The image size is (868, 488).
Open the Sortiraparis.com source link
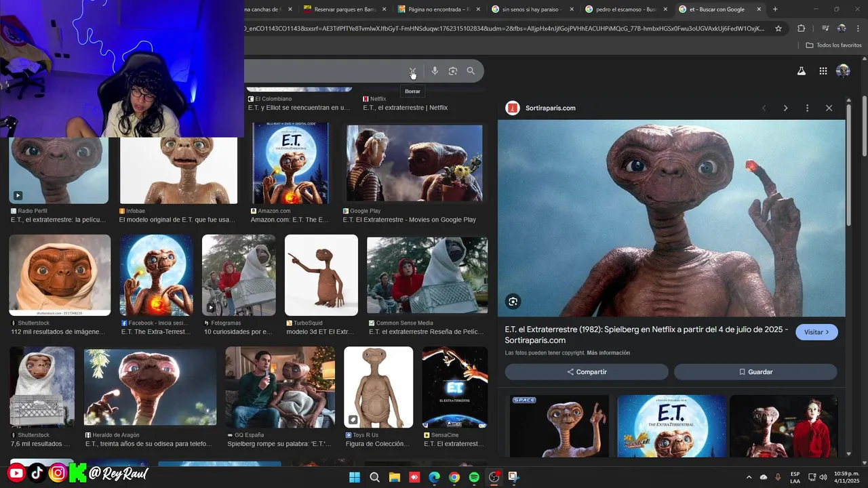click(550, 108)
